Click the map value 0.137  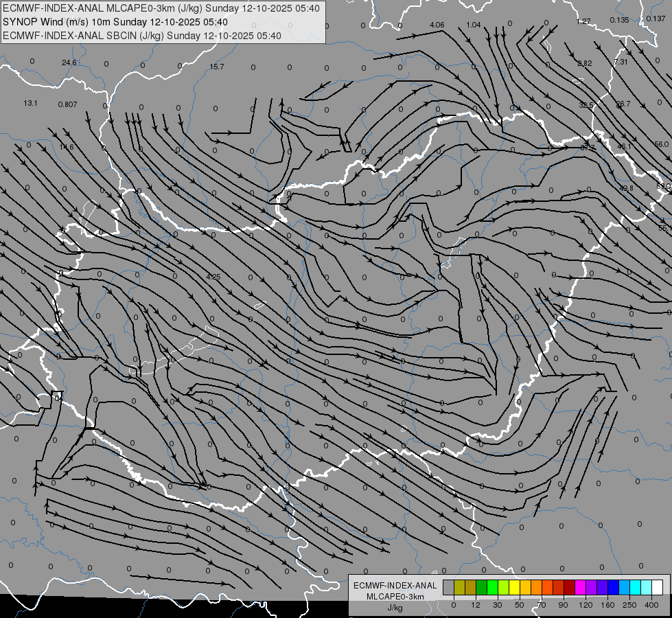[656, 19]
